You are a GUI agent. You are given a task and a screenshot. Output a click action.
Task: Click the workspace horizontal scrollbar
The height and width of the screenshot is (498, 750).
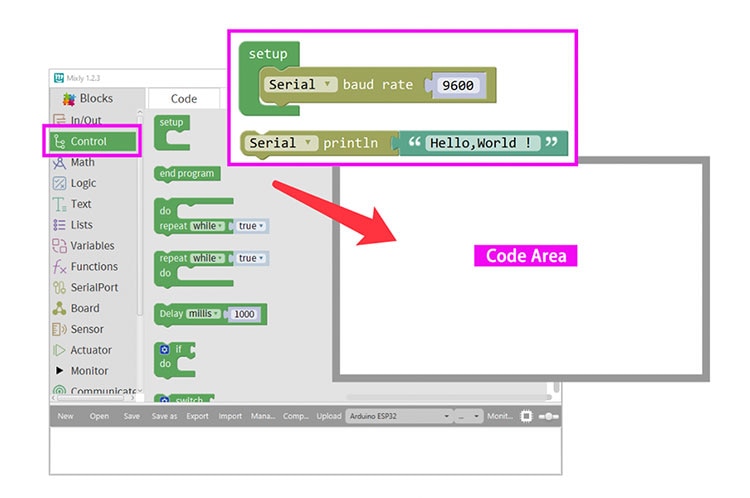click(447, 397)
